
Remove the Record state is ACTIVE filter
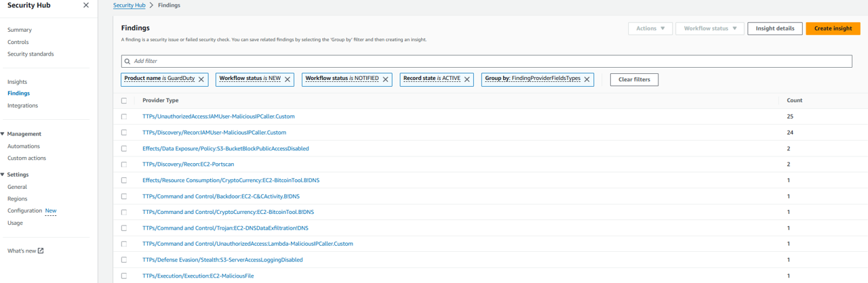pos(467,79)
